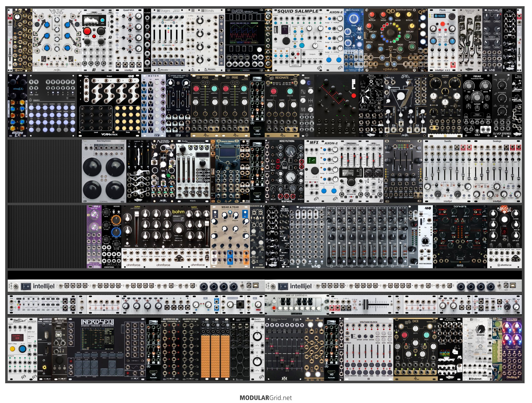Screen dimensions: 532x403
Task: Click the MODULARGrid.net logo text
Action: [x=266, y=398]
